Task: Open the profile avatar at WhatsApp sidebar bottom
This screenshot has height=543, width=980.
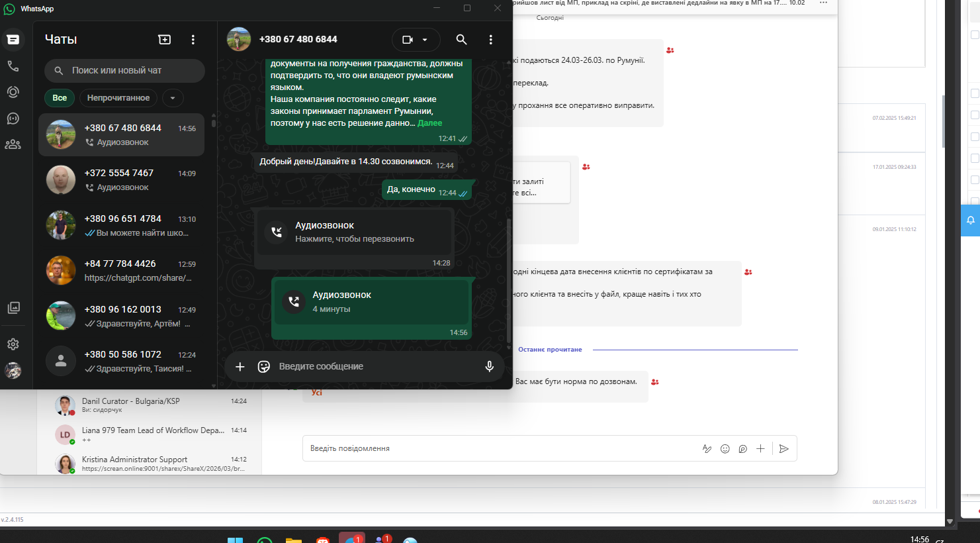Action: (13, 371)
